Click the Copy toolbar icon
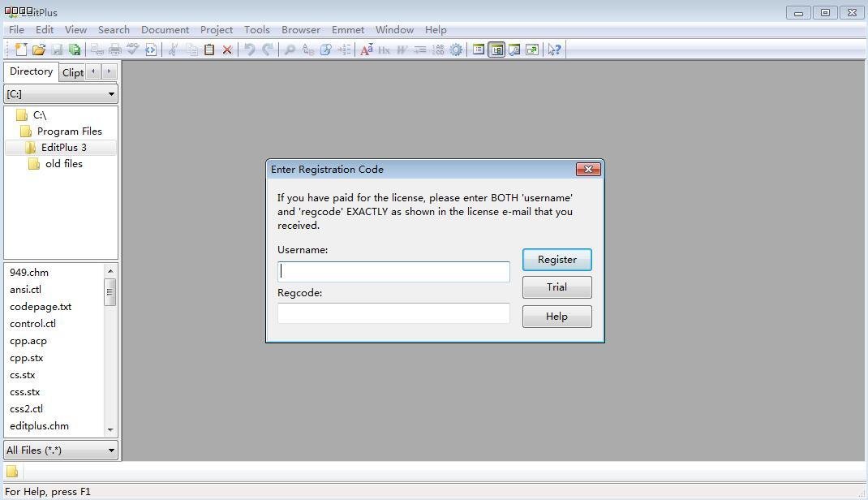Viewport: 868px width, 500px height. coord(191,50)
